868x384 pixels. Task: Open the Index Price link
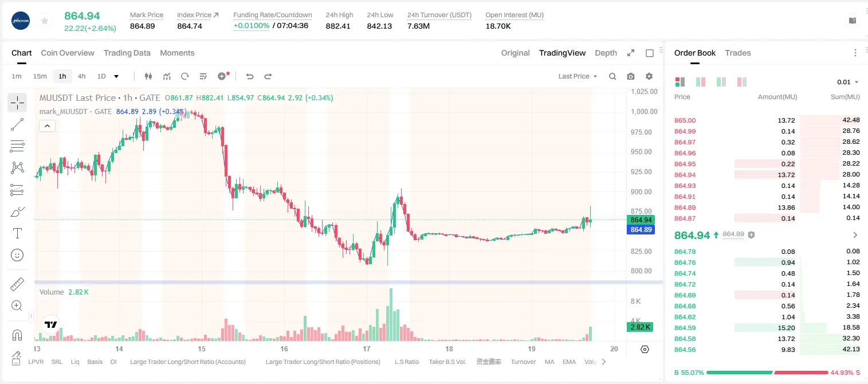tap(198, 15)
